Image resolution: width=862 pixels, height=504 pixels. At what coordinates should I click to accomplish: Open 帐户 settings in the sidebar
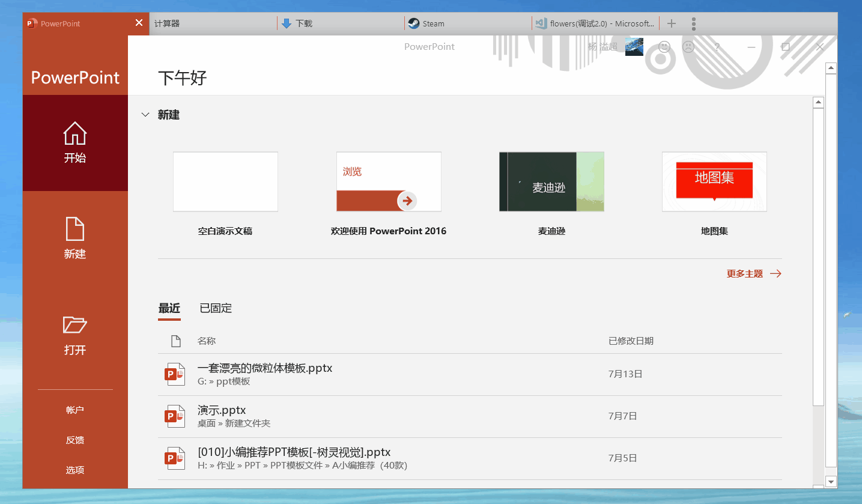click(74, 410)
